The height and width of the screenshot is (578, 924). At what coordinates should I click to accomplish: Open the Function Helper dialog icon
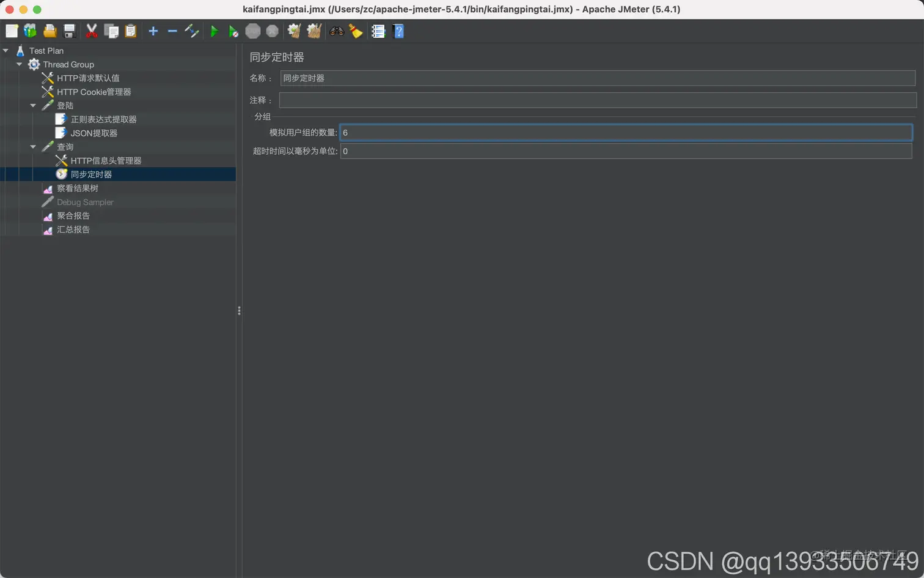coord(378,31)
